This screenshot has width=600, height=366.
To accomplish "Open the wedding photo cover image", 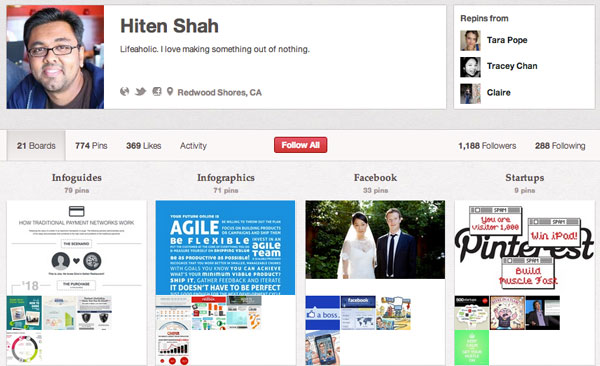I will [x=375, y=239].
